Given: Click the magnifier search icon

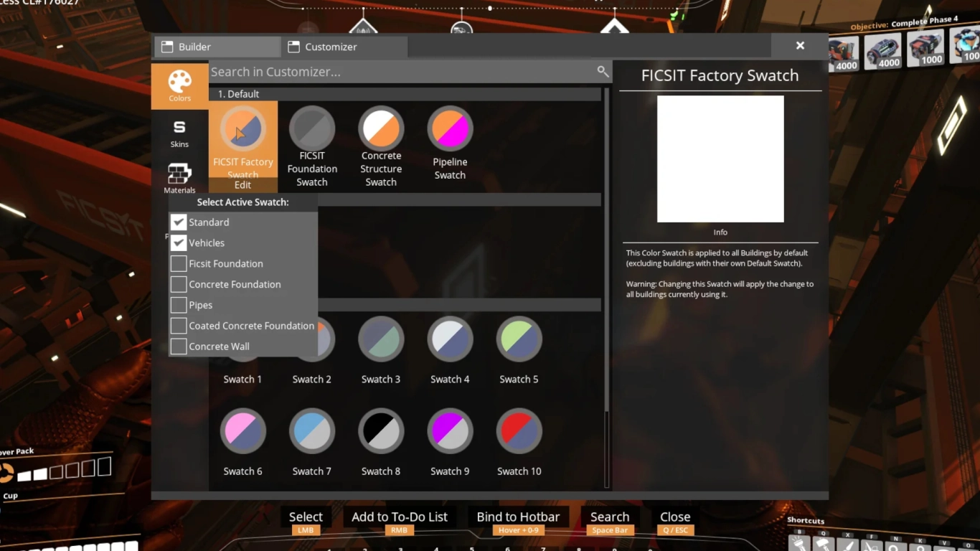Looking at the screenshot, I should click(602, 71).
